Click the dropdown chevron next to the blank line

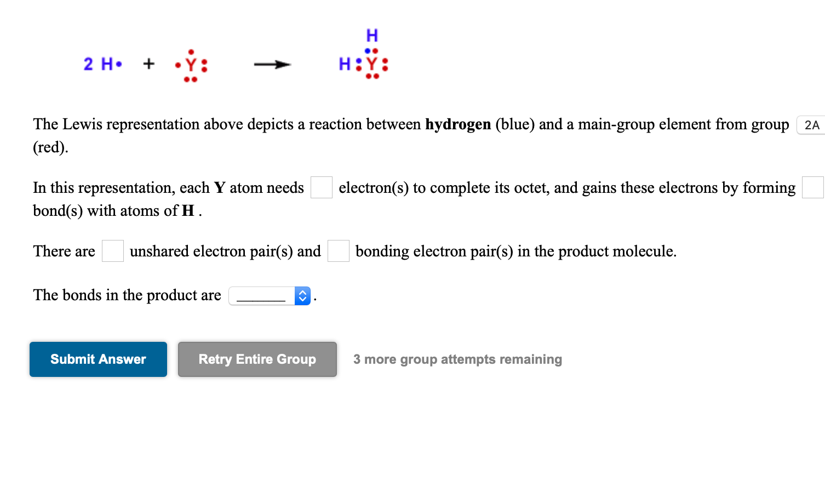tap(302, 296)
